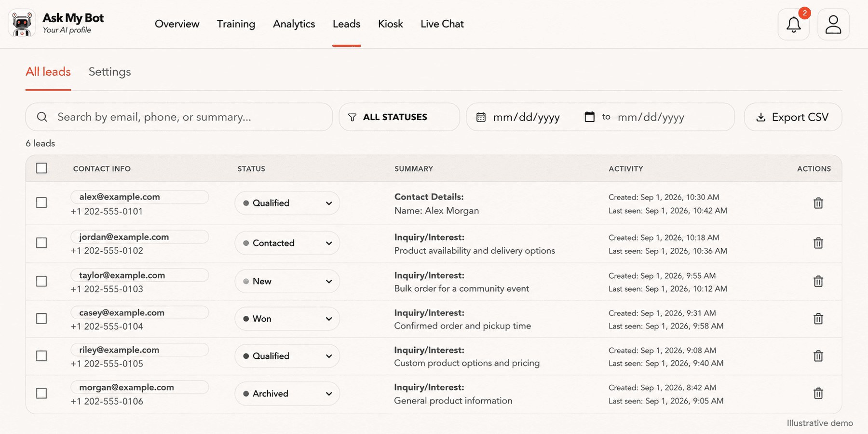This screenshot has height=434, width=868.
Task: Open the Archived status dropdown for morgan
Action: (x=287, y=393)
